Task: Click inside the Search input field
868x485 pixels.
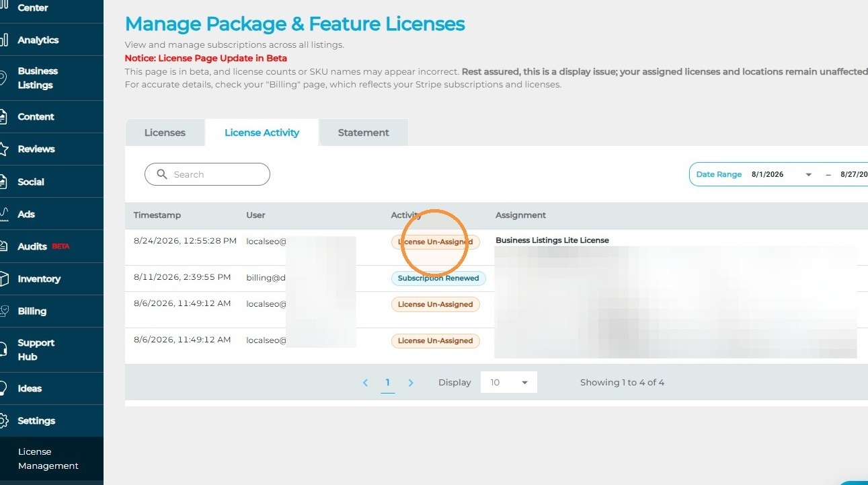Action: click(207, 174)
